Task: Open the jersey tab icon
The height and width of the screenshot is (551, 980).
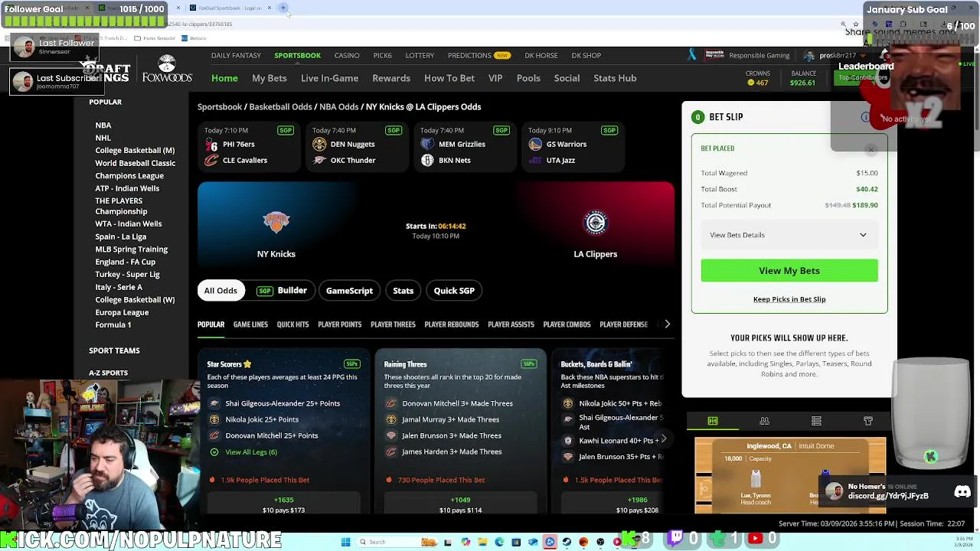Action: point(868,421)
